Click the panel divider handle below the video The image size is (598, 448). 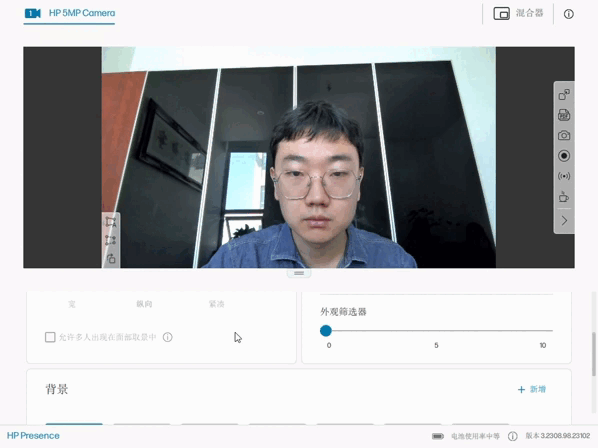(299, 273)
